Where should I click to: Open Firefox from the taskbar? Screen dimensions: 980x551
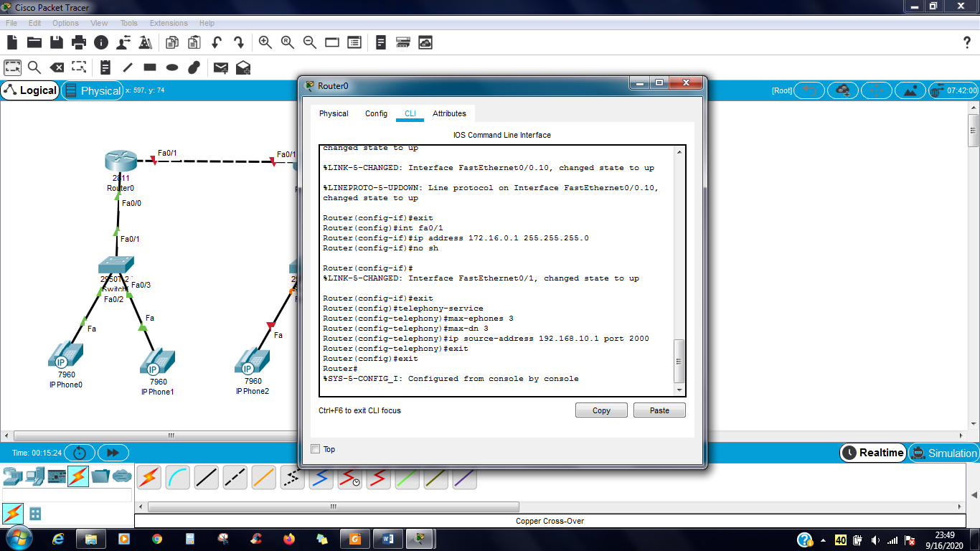coord(289,539)
